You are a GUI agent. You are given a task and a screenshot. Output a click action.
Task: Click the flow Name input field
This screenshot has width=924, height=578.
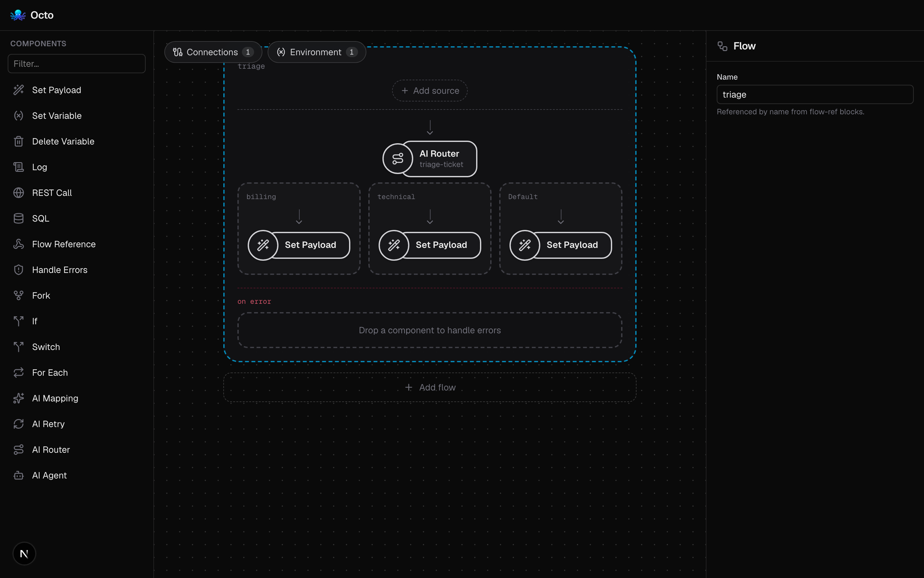point(815,94)
